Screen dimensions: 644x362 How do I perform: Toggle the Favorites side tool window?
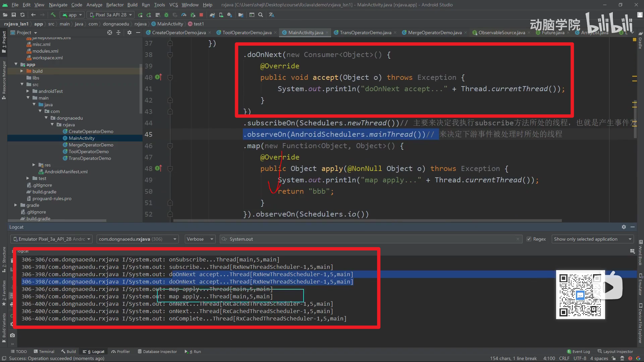(x=4, y=293)
